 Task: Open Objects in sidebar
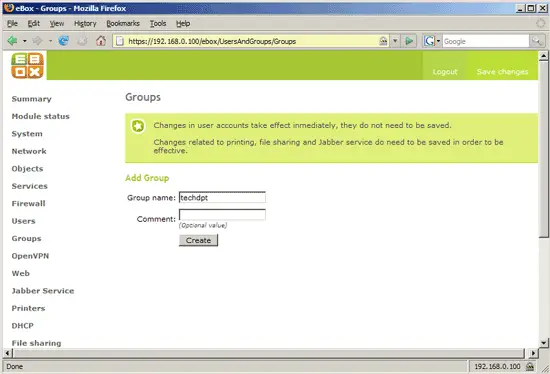[27, 169]
